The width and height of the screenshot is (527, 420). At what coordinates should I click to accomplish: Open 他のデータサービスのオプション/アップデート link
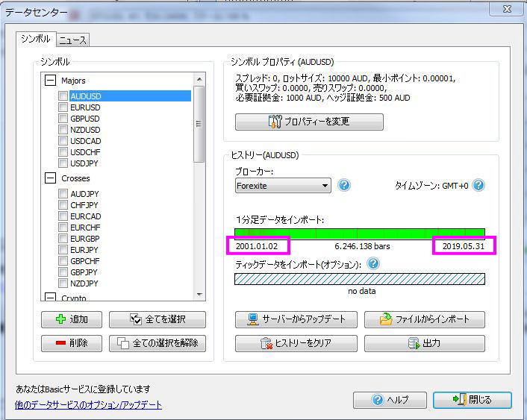point(88,405)
